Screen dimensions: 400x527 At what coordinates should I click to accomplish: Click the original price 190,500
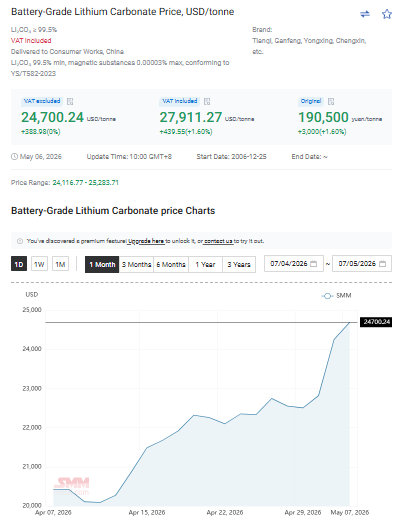tap(323, 117)
